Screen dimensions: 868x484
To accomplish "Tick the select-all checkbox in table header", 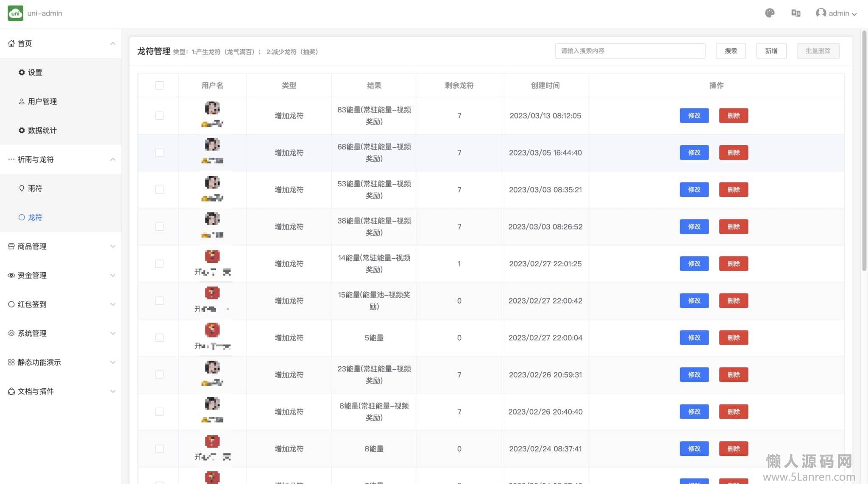I will click(159, 86).
